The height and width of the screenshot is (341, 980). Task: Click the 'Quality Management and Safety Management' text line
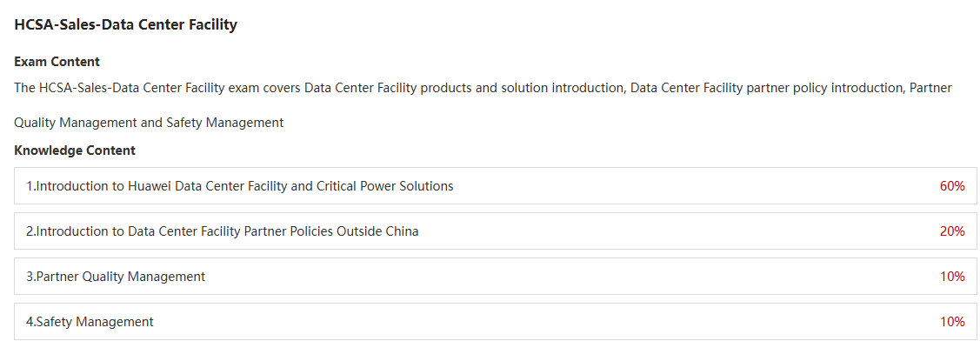click(x=149, y=123)
